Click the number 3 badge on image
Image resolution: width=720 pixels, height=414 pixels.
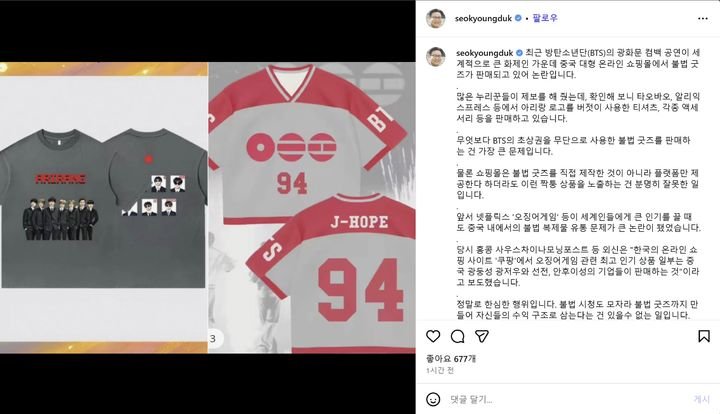(213, 339)
